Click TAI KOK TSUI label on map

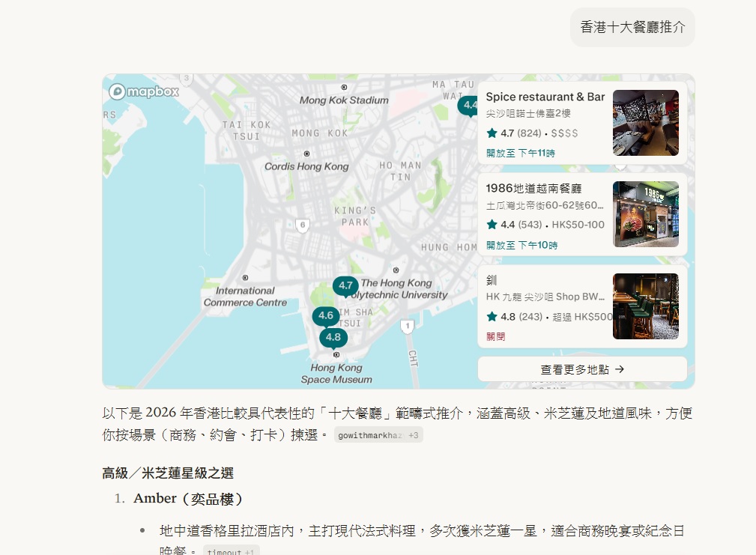tap(247, 130)
